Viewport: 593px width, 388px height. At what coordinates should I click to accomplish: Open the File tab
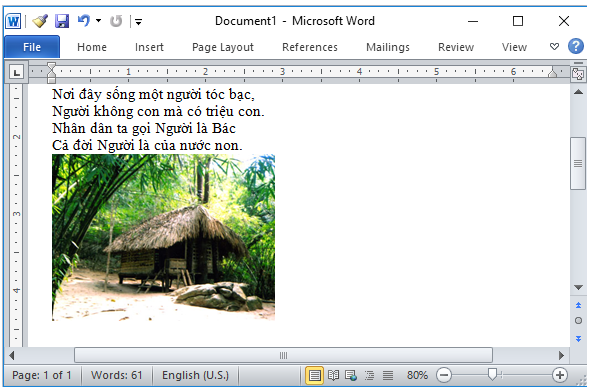click(32, 47)
